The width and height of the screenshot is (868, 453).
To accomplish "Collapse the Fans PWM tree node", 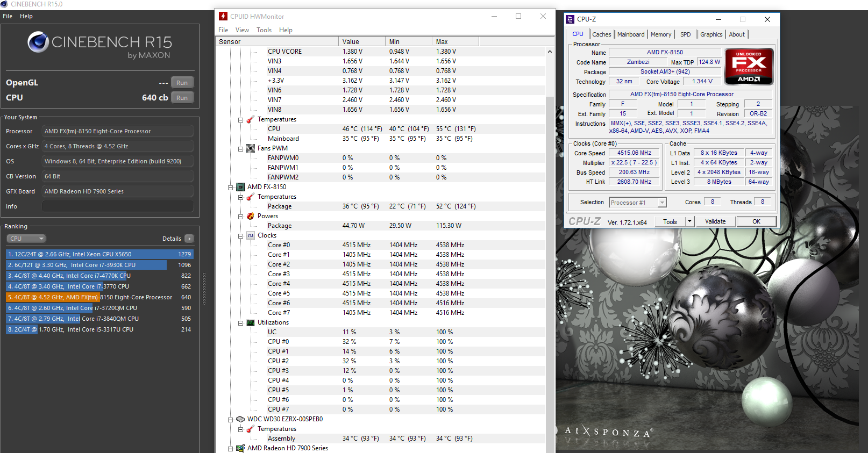I will coord(240,149).
